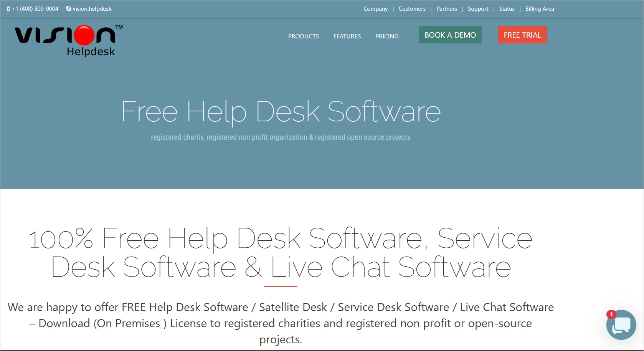Image resolution: width=644 pixels, height=351 pixels.
Task: Click the phone number +1 (408) 809-0004
Action: pos(35,8)
